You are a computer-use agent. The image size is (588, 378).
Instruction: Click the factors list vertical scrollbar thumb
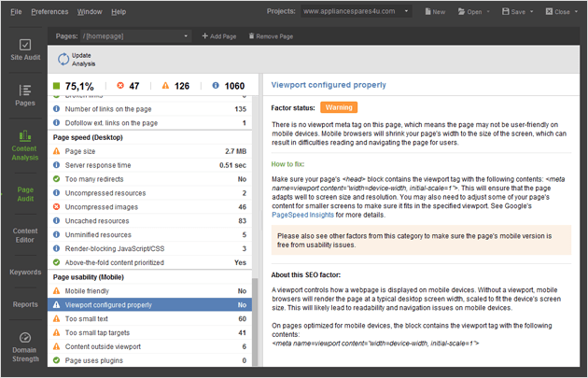(x=255, y=321)
